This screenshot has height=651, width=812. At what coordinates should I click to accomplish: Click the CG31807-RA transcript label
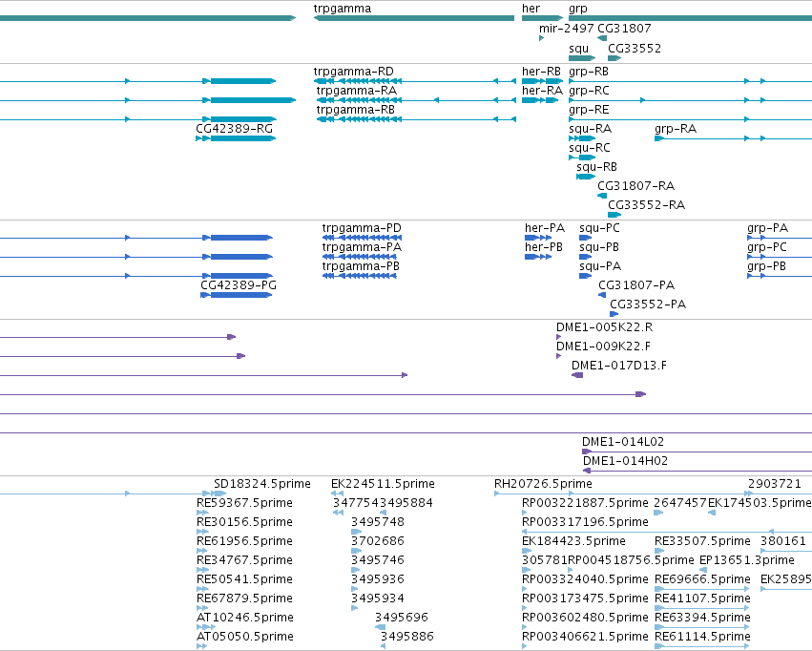tap(635, 186)
